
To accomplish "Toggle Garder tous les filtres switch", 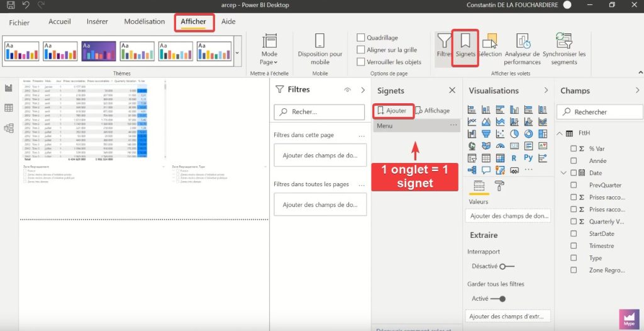I will click(498, 299).
